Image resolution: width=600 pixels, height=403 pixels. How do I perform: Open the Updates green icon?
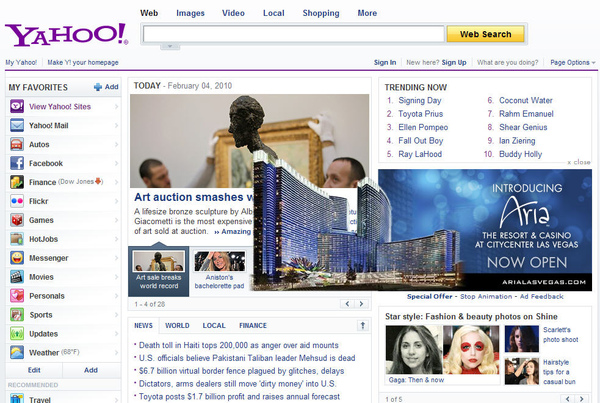coord(17,334)
